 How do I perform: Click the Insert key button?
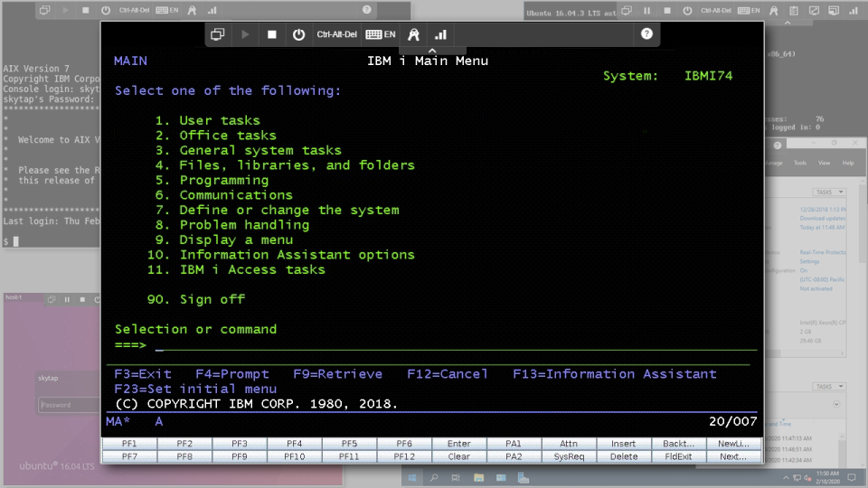coord(623,443)
